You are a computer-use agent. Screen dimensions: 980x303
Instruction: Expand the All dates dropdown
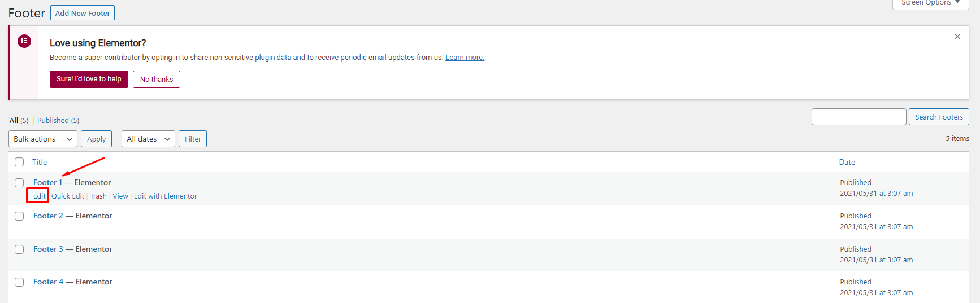148,139
